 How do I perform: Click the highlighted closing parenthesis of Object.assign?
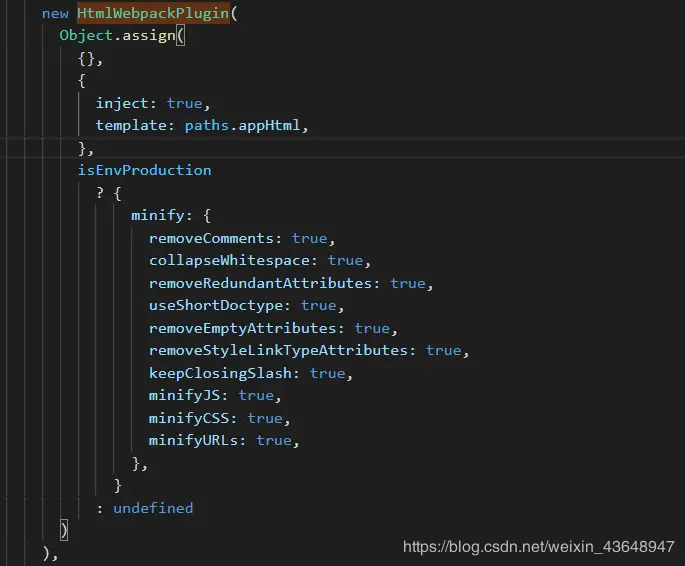point(64,530)
